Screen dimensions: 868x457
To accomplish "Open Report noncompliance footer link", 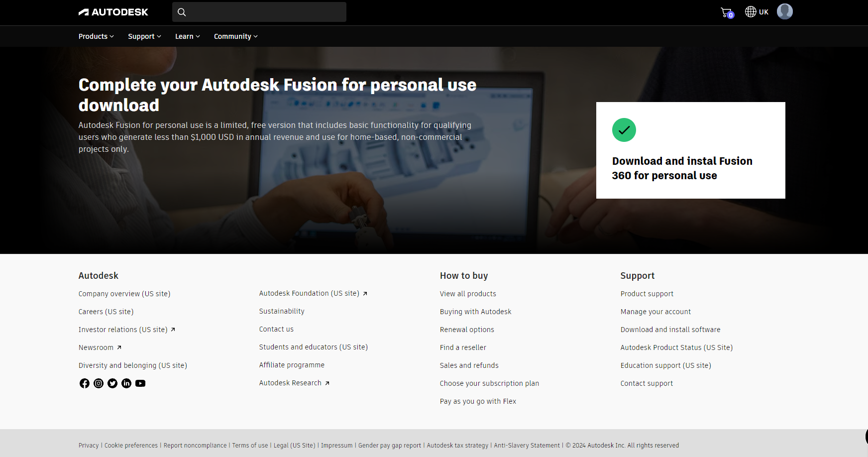I will [x=195, y=446].
